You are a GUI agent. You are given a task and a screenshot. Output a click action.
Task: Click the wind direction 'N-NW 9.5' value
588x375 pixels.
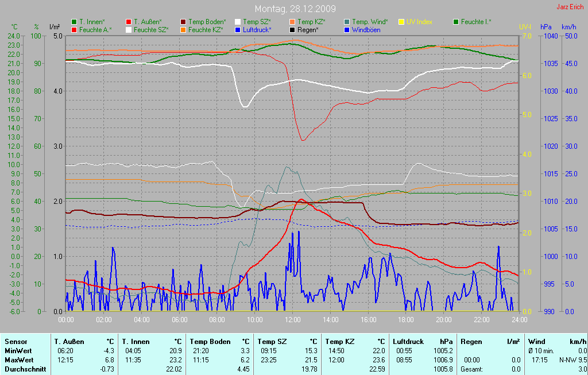[x=573, y=359]
